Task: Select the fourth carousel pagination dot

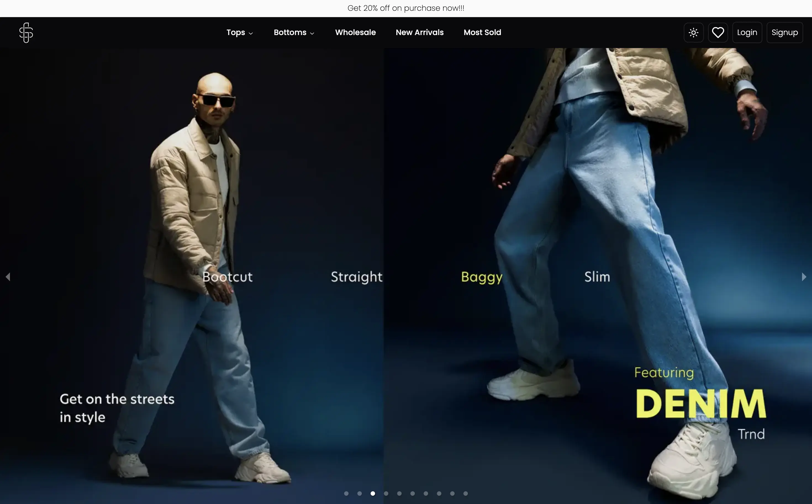Action: pos(386,493)
